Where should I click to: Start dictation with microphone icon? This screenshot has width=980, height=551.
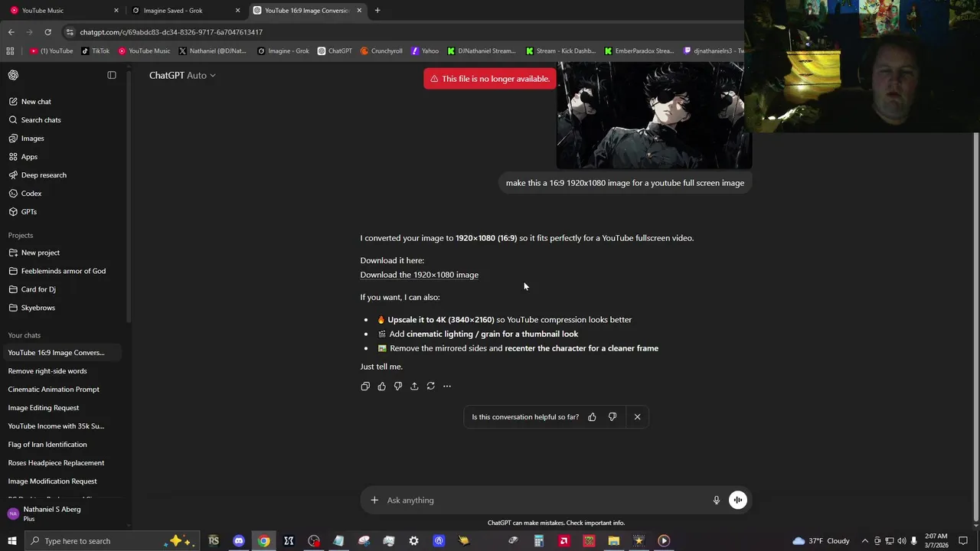tap(717, 500)
